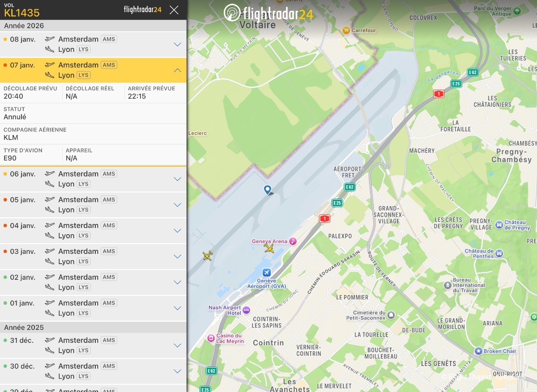Select the 30 déc. flight entry
This screenshot has width=537, height=392.
89,371
